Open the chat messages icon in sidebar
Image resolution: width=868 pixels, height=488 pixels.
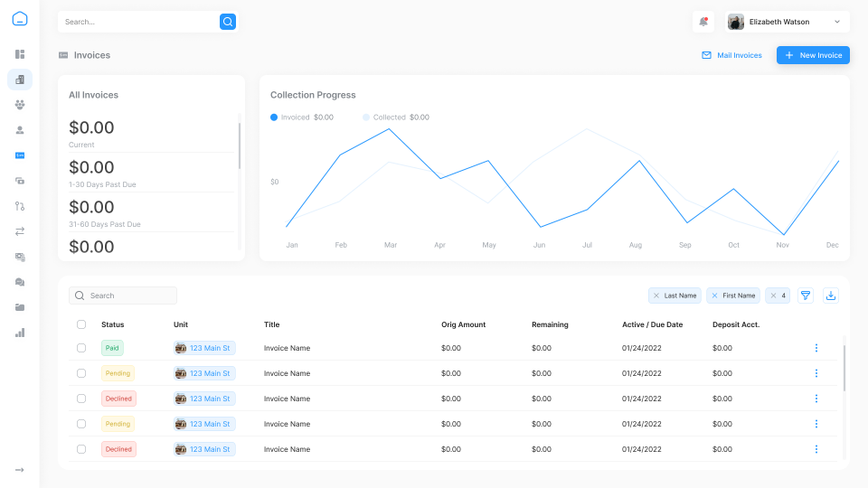pos(20,282)
